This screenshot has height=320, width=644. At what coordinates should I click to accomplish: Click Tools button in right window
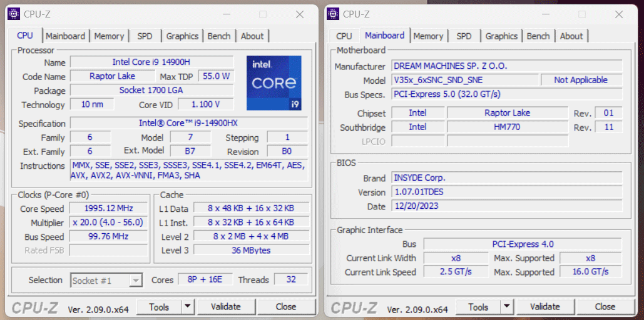tap(478, 306)
